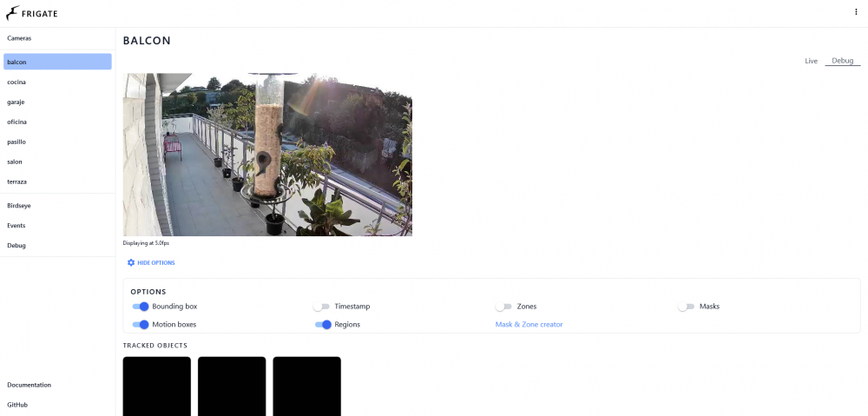The image size is (868, 416).
Task: Disable the Regions toggle
Action: (323, 325)
